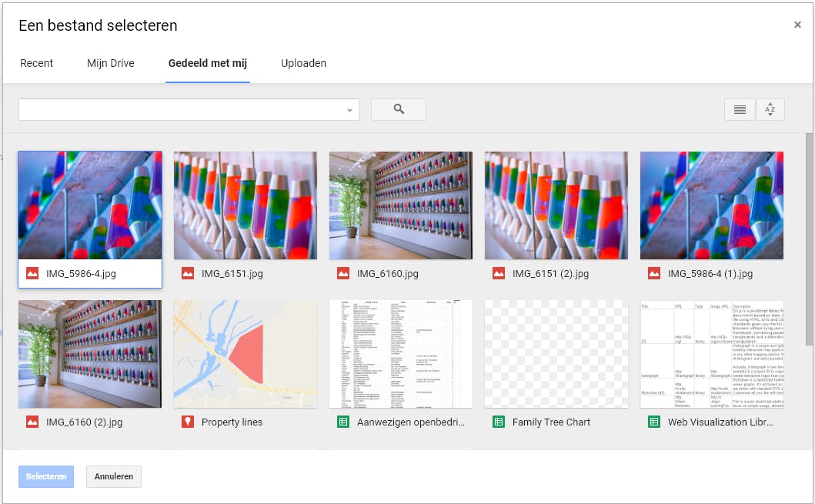
Task: Select the IMG_5986-4.jpg thumbnail
Action: point(90,205)
